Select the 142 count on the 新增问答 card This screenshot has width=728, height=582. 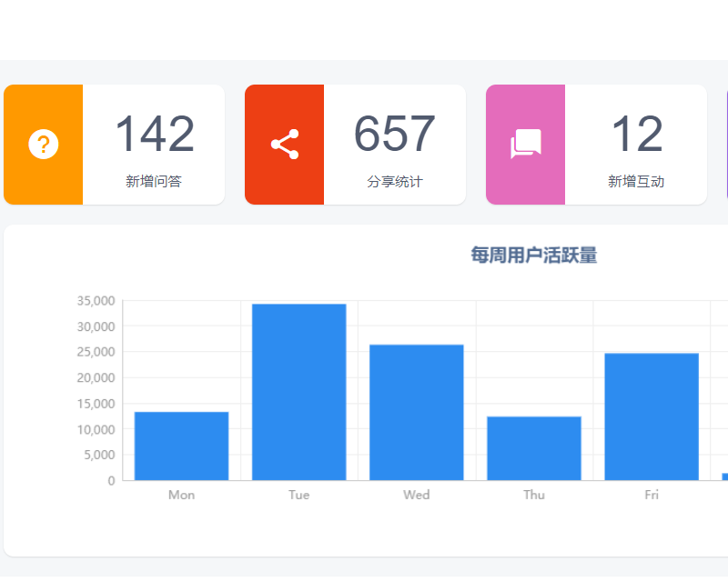pos(154,134)
